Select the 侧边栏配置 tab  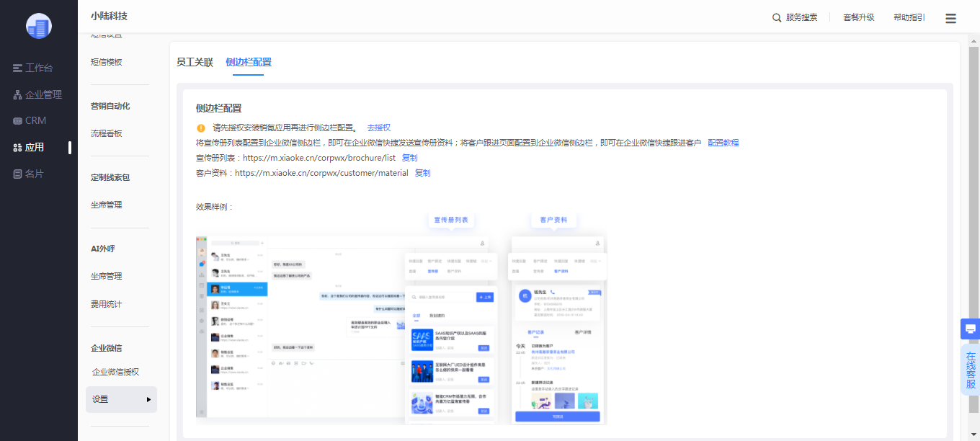248,62
